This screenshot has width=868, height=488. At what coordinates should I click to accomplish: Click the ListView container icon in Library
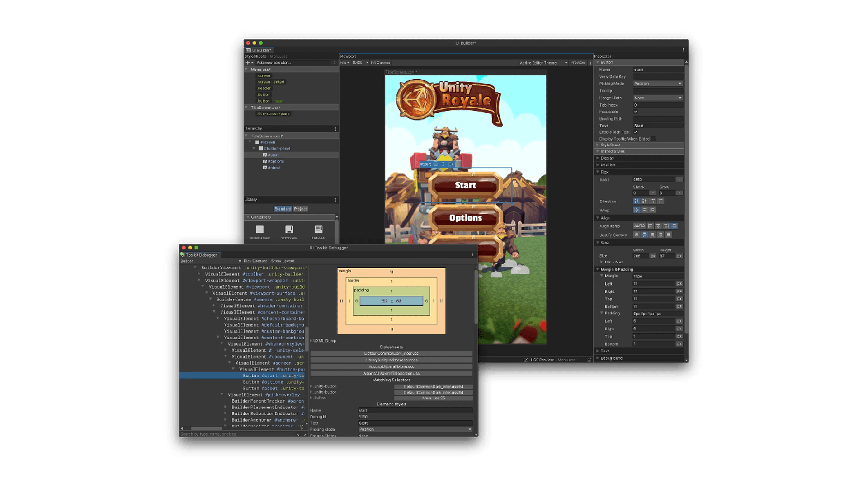tap(318, 230)
